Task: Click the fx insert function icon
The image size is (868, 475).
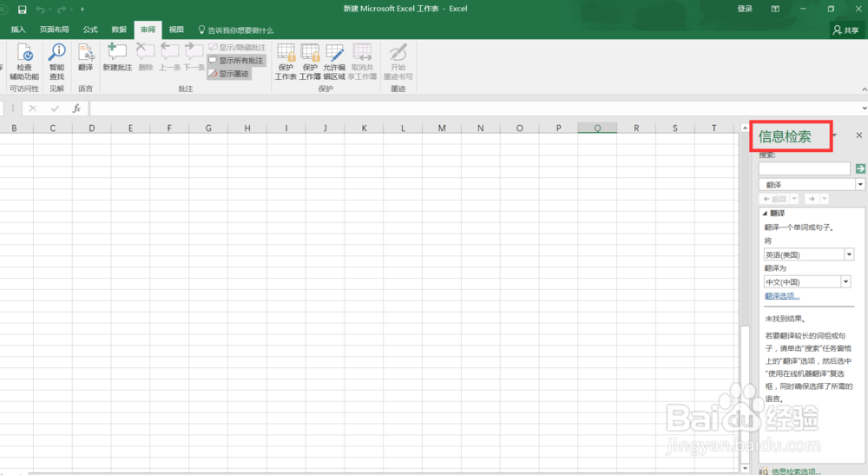Action: pos(76,109)
